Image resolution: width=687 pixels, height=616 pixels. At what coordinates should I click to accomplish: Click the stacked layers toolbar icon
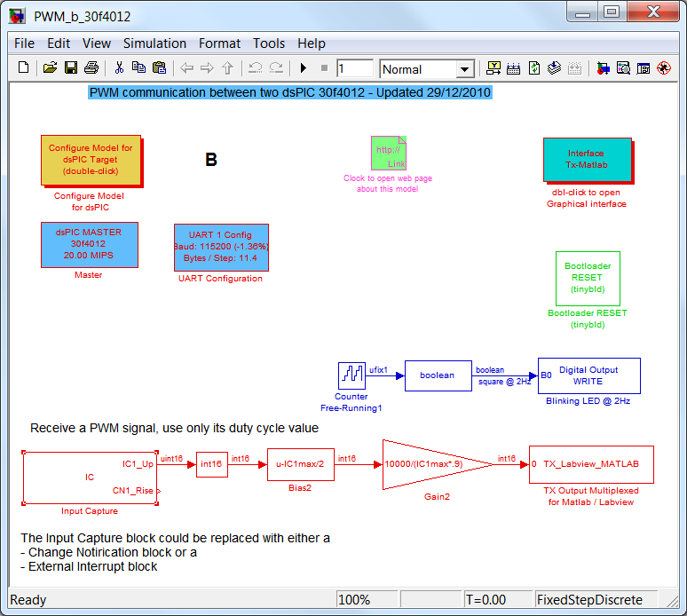coord(554,68)
